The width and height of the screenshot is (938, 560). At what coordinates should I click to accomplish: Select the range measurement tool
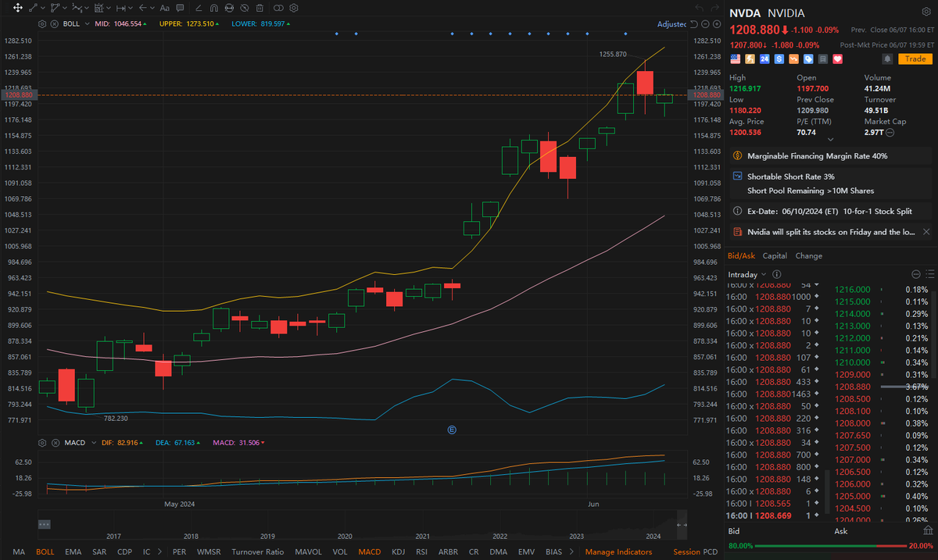(x=98, y=8)
